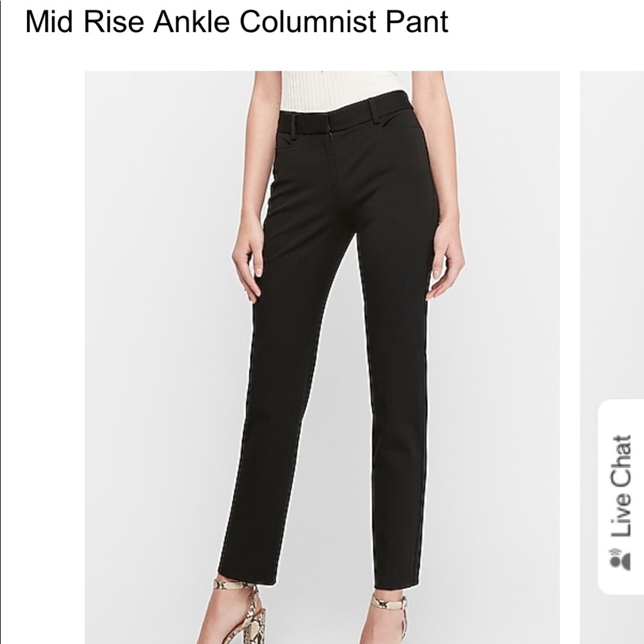Open the Live Chat side tab
This screenshot has width=644, height=644.
tap(621, 497)
